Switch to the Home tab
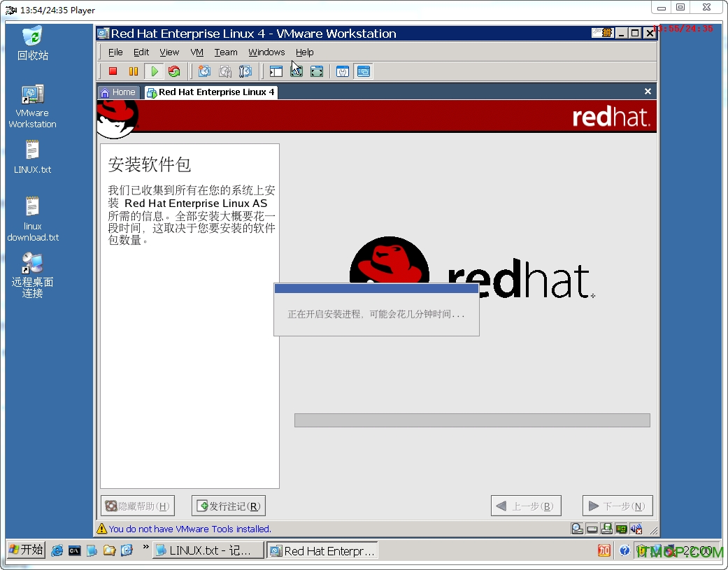 coord(118,92)
